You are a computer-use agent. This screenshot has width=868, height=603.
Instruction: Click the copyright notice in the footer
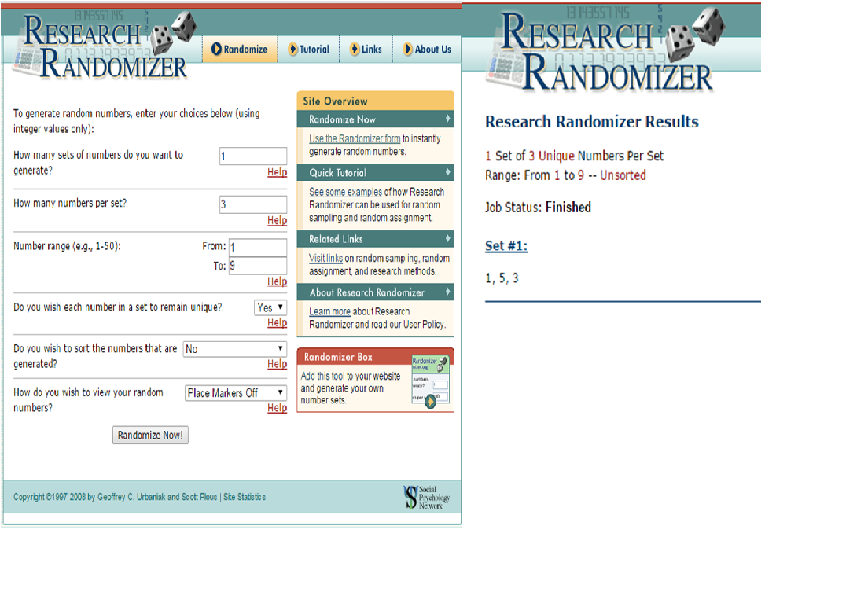coord(115,497)
